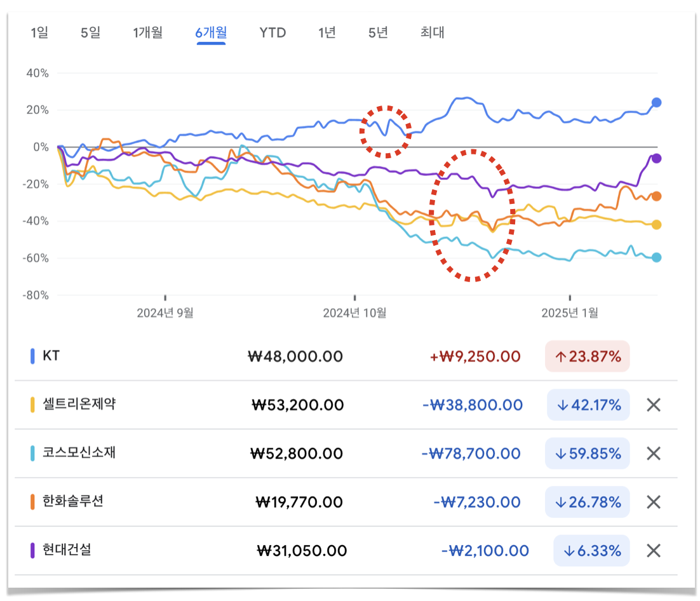Image resolution: width=700 pixels, height=601 pixels.
Task: Click the cyan 코스모신소재 color marker
Action: (x=32, y=453)
